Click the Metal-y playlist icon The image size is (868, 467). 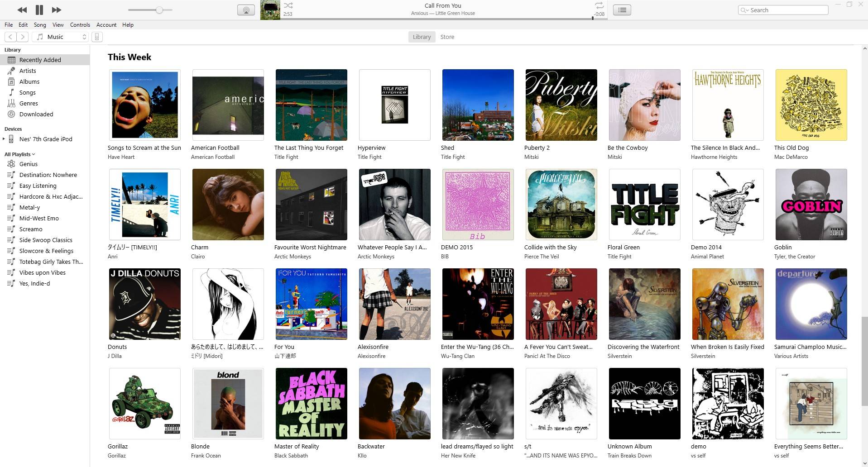tap(11, 207)
